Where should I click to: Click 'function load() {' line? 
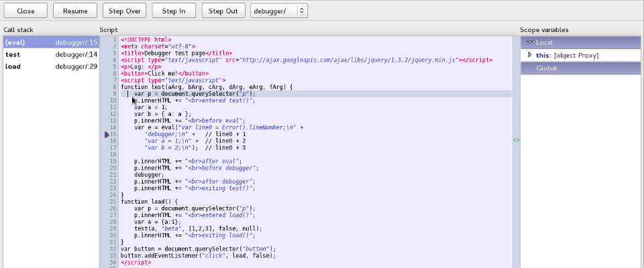pos(150,202)
